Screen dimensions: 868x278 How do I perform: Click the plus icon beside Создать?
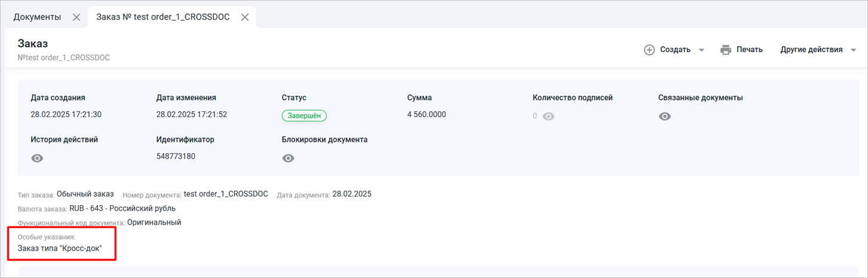pyautogui.click(x=649, y=50)
